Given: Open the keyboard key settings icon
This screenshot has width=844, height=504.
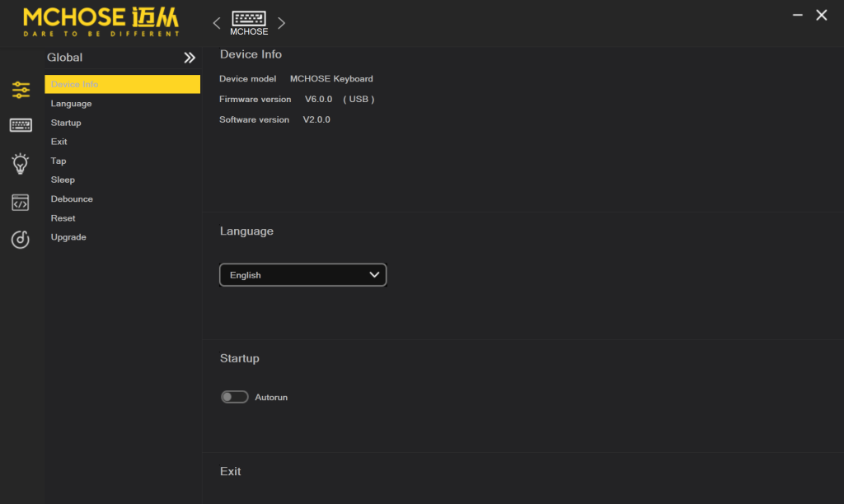Looking at the screenshot, I should click(21, 125).
